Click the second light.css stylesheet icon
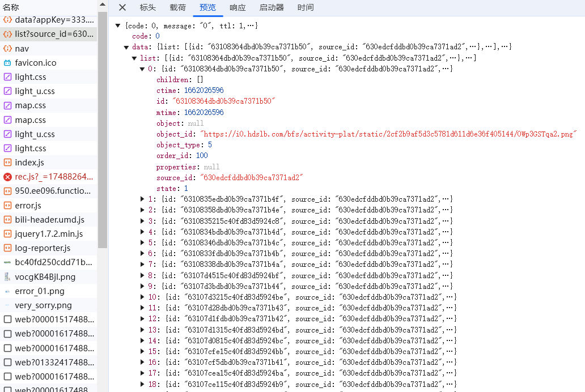The width and height of the screenshot is (585, 392). 7,148
